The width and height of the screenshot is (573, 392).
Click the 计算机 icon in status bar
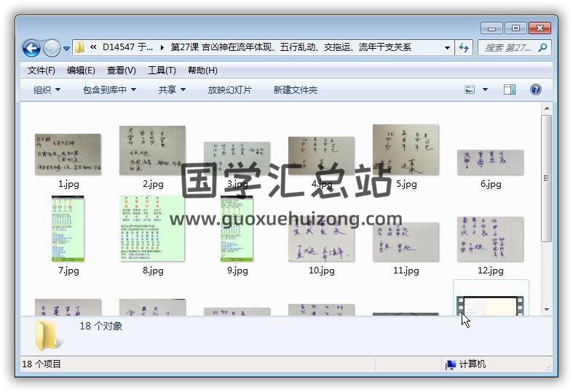click(x=451, y=364)
